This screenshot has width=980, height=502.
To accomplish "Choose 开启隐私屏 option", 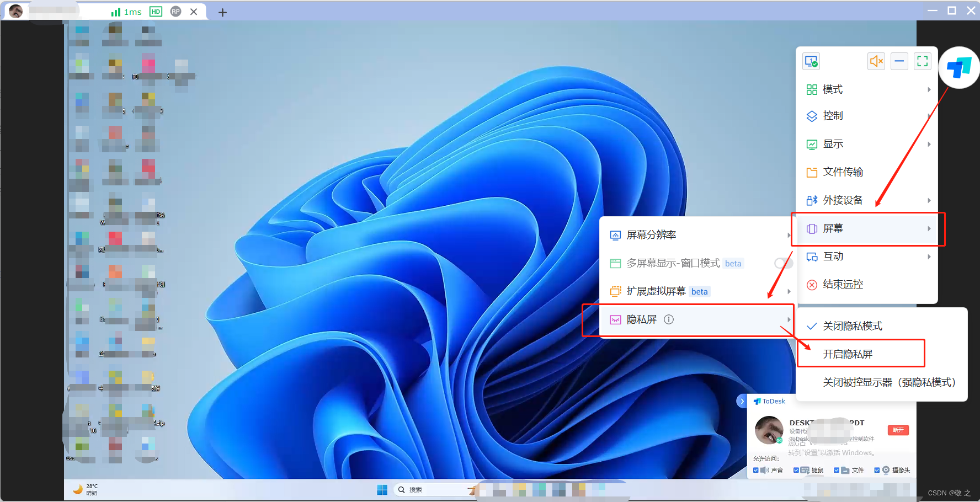I will click(882, 354).
